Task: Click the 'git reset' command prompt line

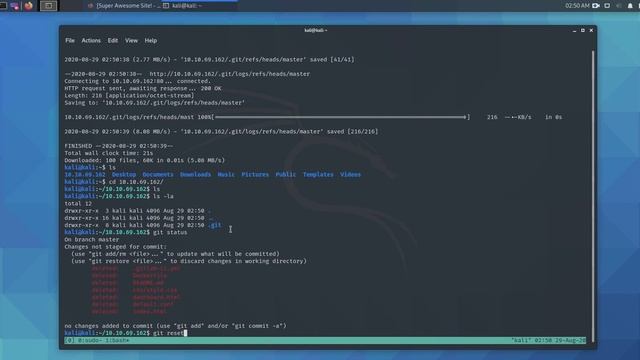Action: tap(125, 333)
